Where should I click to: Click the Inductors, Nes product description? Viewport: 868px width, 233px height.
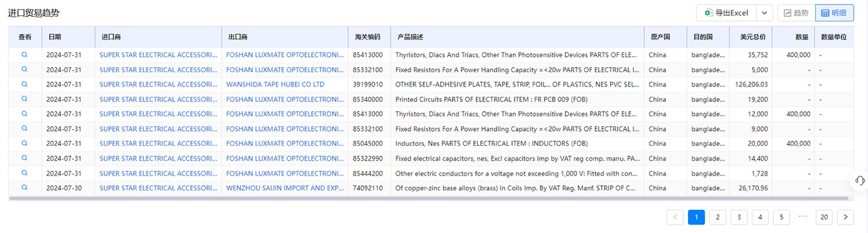coord(491,144)
